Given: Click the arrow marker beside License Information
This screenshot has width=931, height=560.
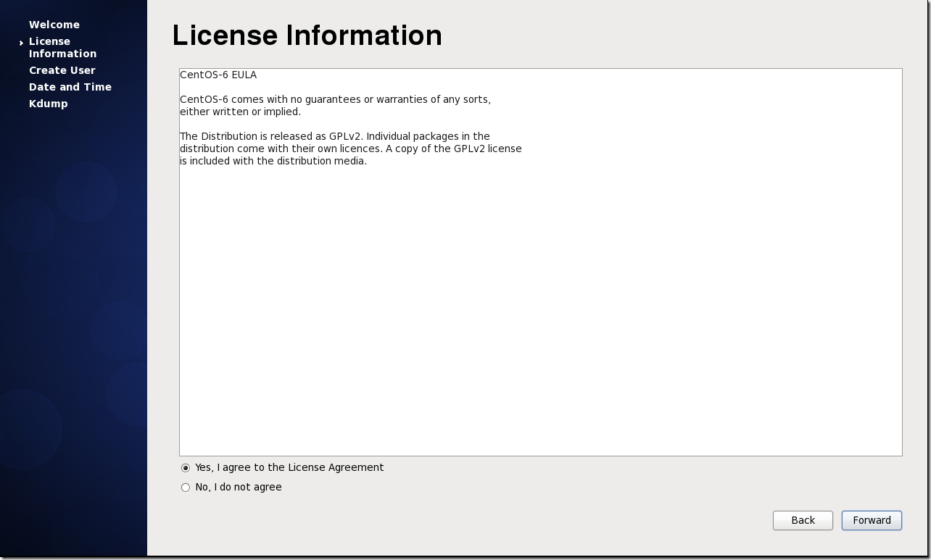Looking at the screenshot, I should click(22, 43).
